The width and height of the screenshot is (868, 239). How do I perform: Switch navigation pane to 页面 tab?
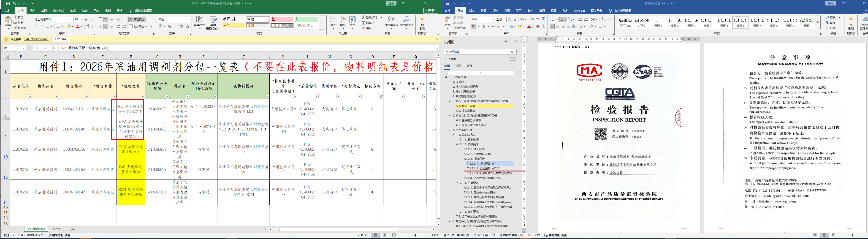click(x=458, y=66)
